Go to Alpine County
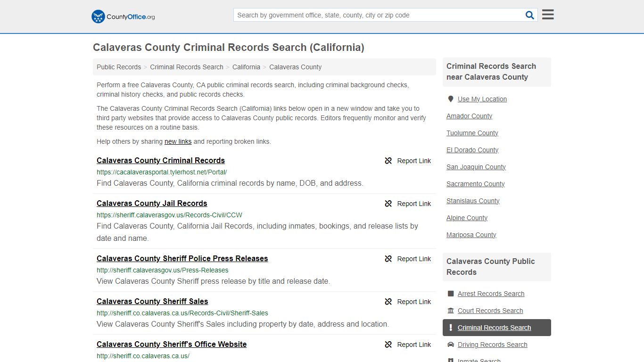Image resolution: width=644 pixels, height=362 pixels. [467, 218]
